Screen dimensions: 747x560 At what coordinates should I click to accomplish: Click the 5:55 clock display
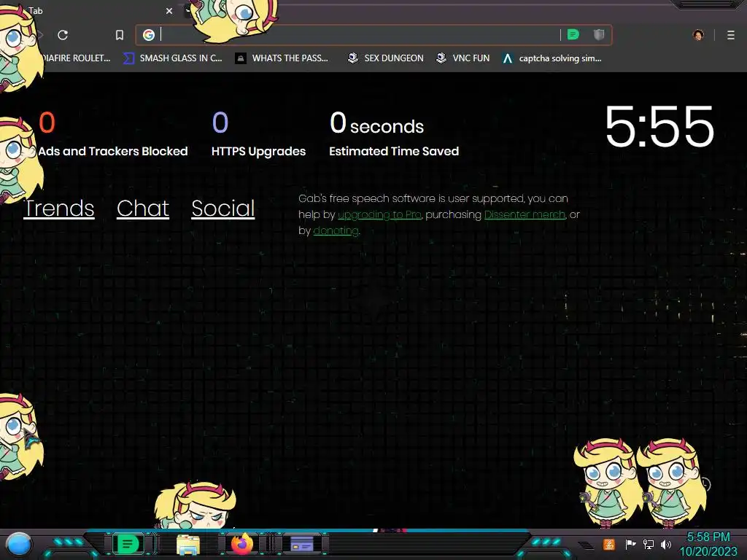coord(659,127)
